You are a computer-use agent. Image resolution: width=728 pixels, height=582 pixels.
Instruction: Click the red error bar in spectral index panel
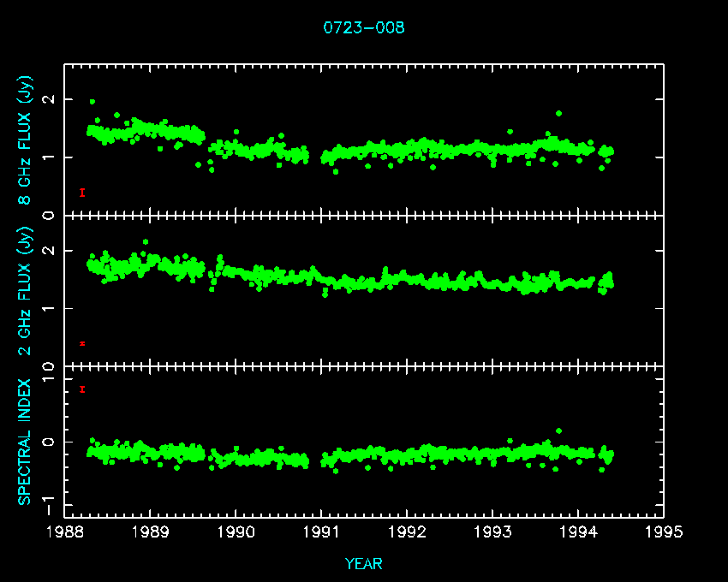tap(82, 389)
